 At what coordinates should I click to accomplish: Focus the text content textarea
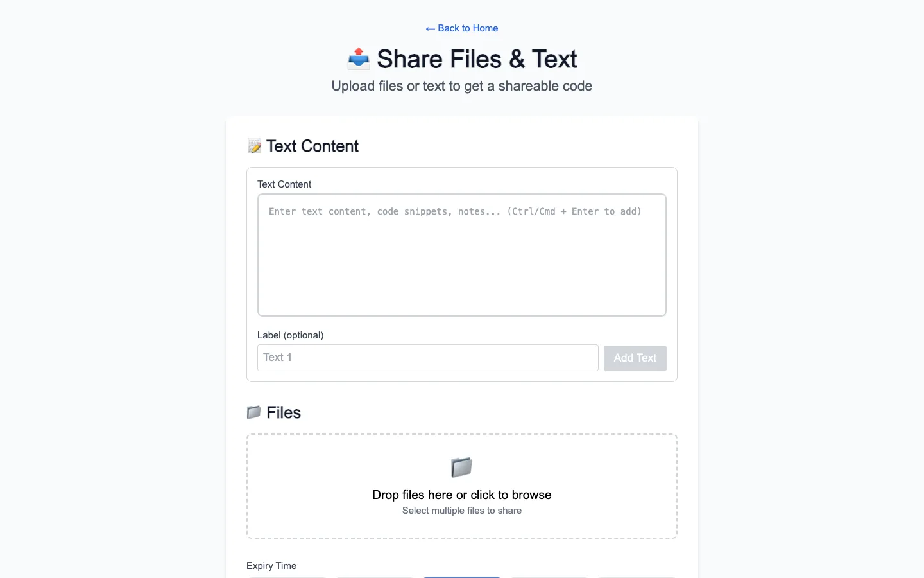point(462,255)
